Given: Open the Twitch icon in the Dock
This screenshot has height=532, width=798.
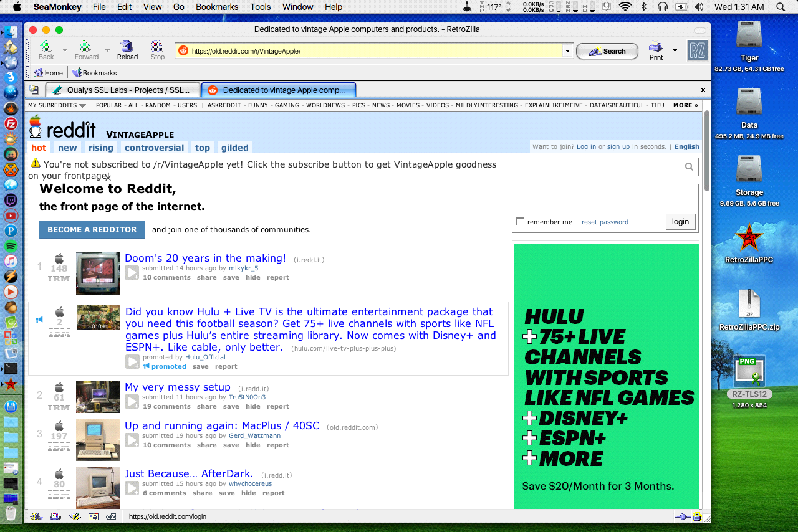Looking at the screenshot, I should coord(11,201).
